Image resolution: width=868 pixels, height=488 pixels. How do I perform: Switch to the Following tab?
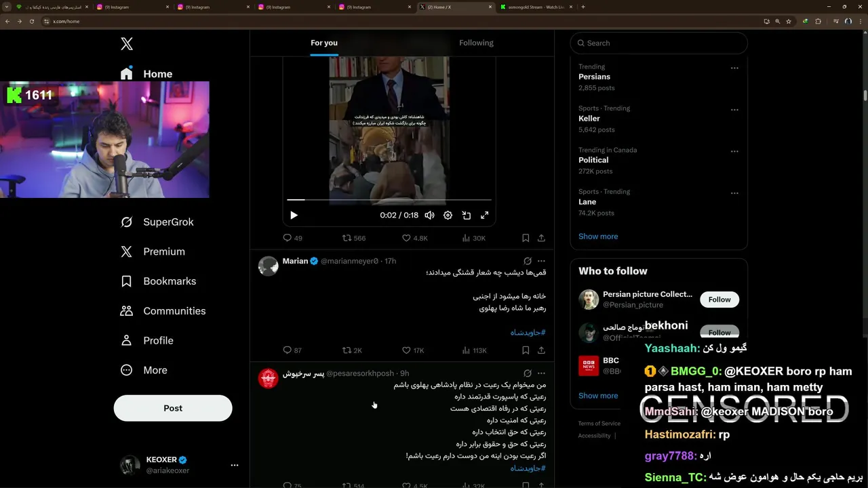point(476,43)
